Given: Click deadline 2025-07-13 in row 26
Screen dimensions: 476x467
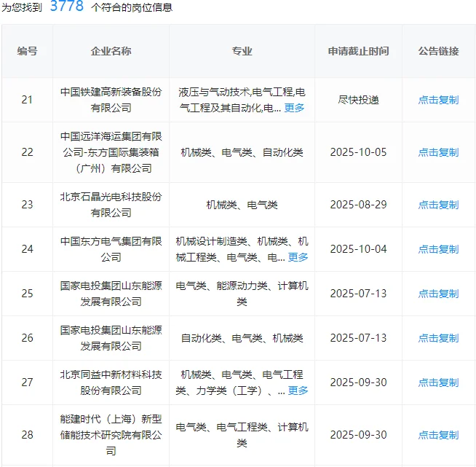Looking at the screenshot, I should click(359, 338).
